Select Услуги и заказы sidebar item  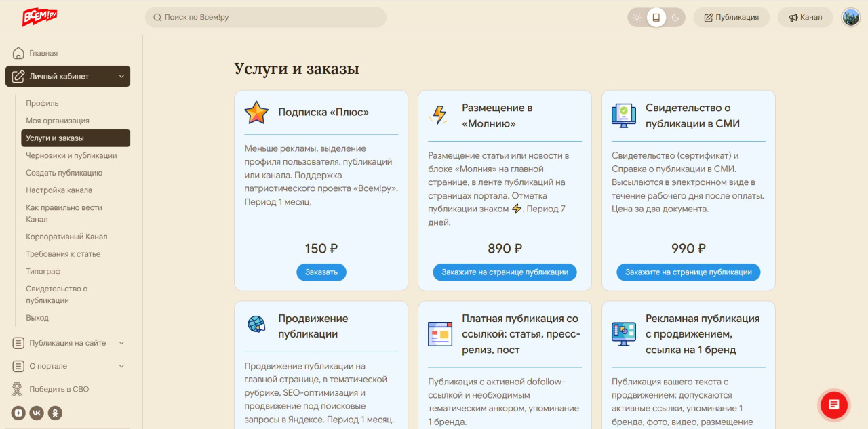pos(75,138)
